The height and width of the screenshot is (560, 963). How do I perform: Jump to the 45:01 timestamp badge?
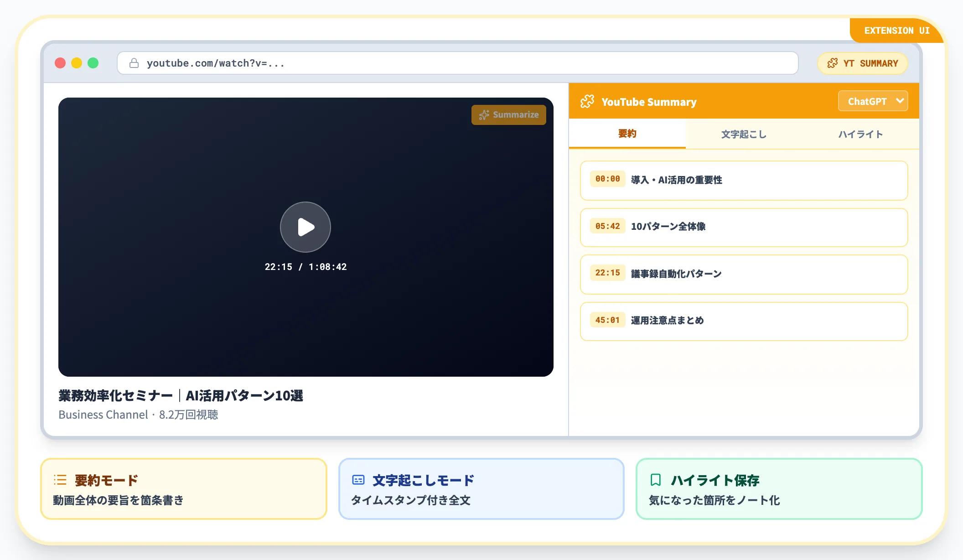coord(607,320)
